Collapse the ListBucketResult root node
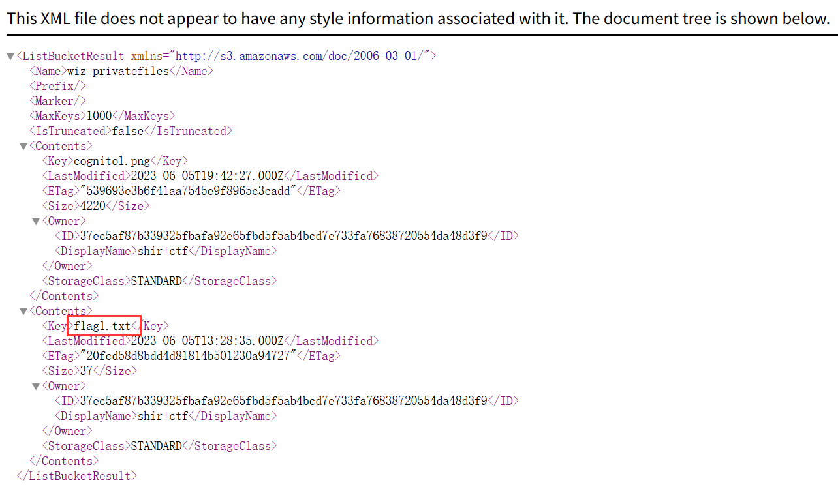 [x=10, y=57]
